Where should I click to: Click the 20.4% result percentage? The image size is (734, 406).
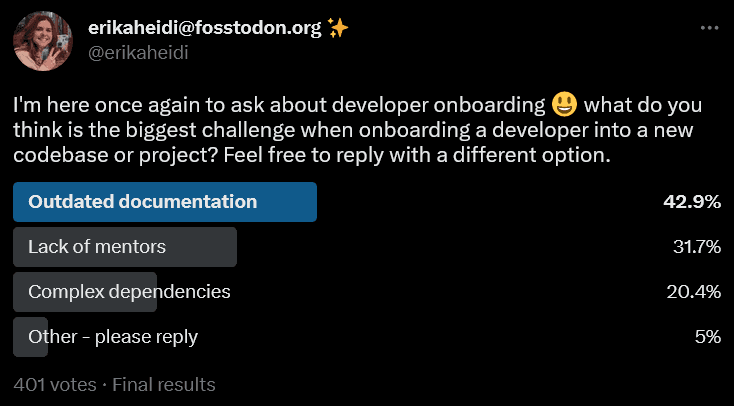pyautogui.click(x=694, y=292)
